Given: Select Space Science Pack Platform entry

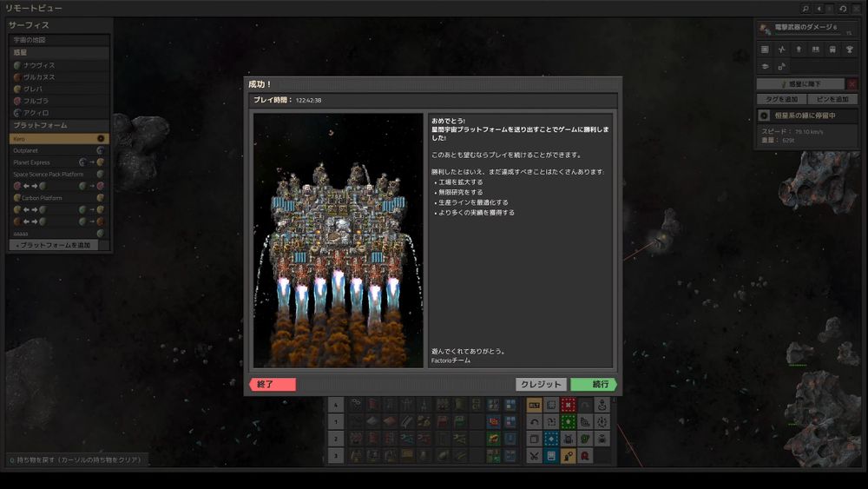Looking at the screenshot, I should coord(59,174).
